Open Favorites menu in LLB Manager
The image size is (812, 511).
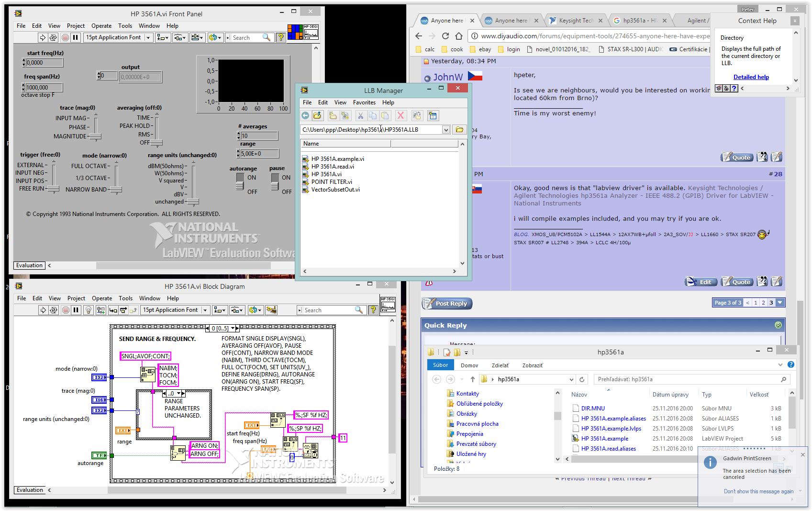pos(364,102)
